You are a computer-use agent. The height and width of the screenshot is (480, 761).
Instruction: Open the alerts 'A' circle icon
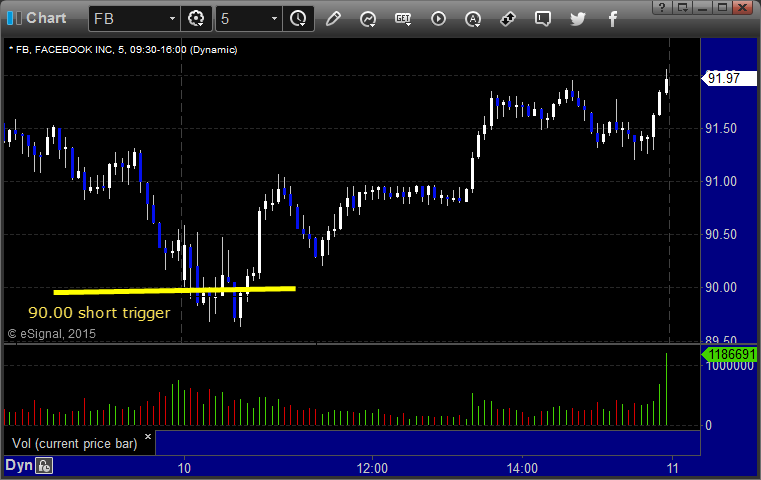coord(473,19)
